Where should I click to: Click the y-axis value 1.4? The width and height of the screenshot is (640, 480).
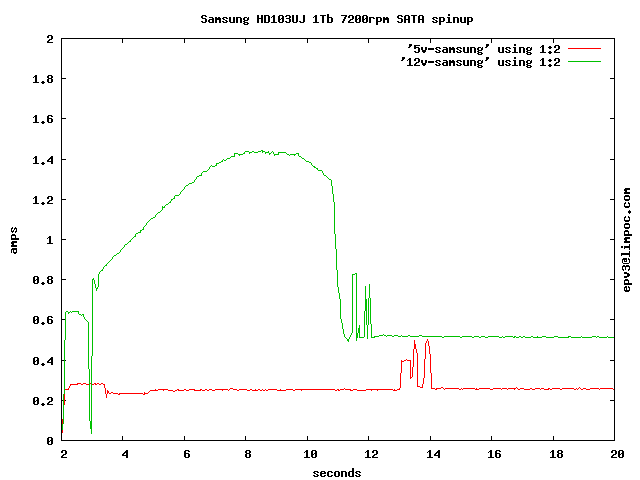pyautogui.click(x=43, y=160)
